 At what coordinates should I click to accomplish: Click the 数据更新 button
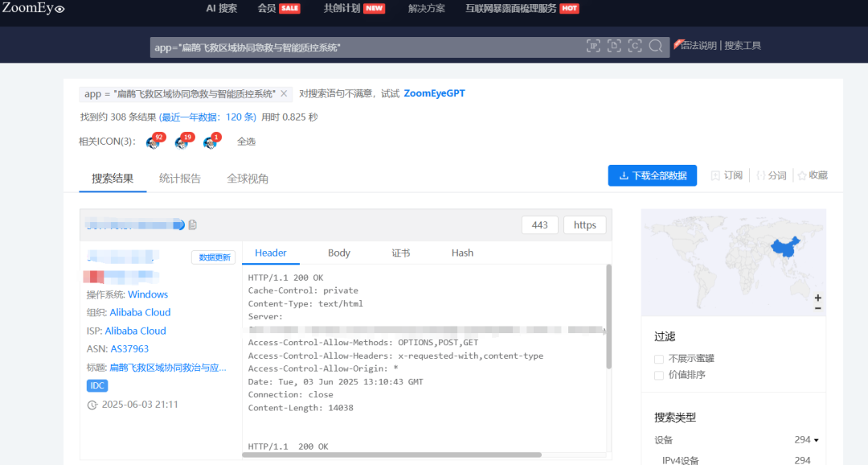coord(214,257)
